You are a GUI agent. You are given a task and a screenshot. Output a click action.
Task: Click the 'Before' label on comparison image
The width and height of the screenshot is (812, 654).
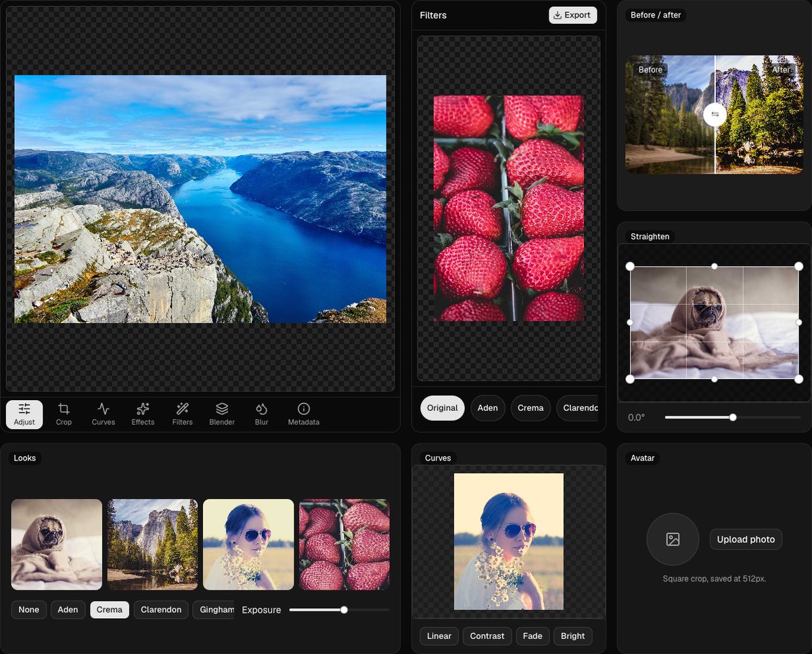point(651,70)
